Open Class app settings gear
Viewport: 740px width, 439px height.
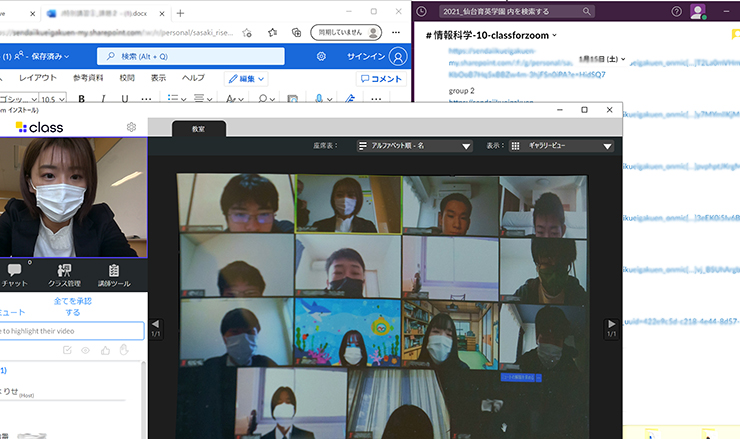[131, 127]
